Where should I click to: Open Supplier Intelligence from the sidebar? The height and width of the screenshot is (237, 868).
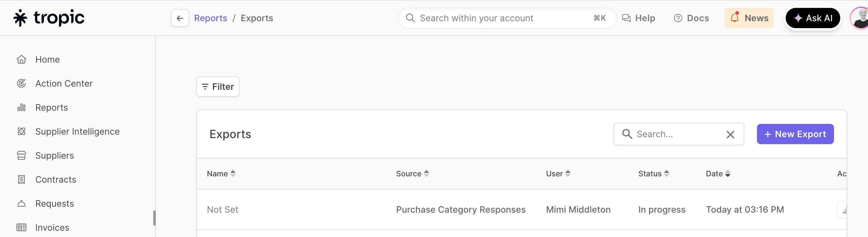point(77,131)
